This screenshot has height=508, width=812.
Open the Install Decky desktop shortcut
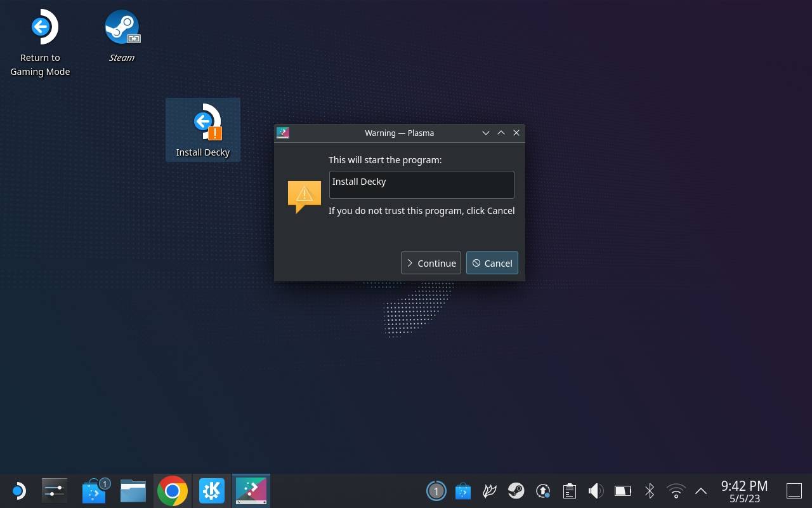coord(203,130)
